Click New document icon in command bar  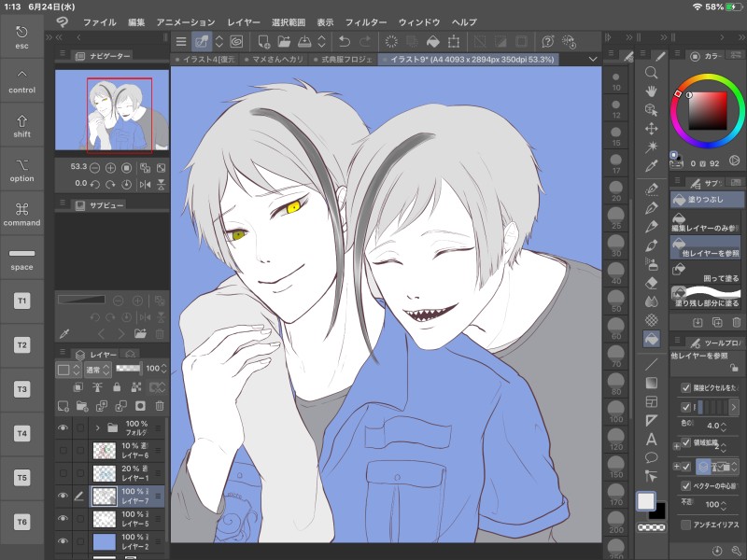coord(263,42)
